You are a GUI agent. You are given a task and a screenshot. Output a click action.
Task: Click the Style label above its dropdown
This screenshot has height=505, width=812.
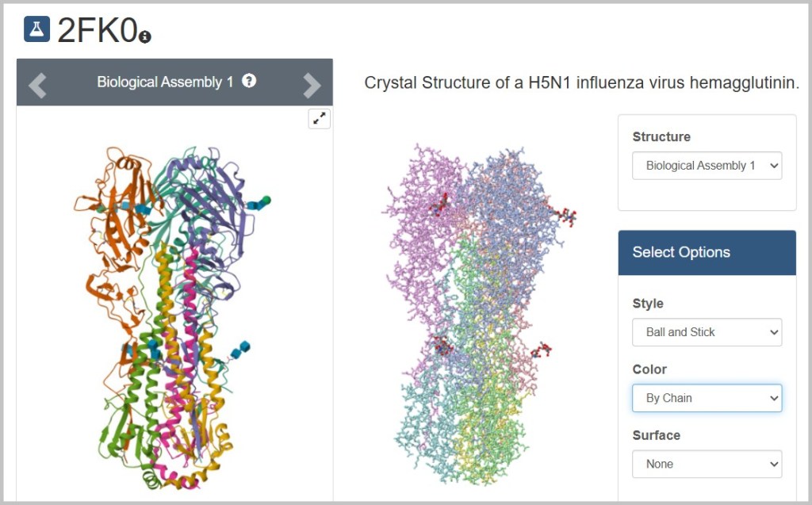[x=648, y=304]
